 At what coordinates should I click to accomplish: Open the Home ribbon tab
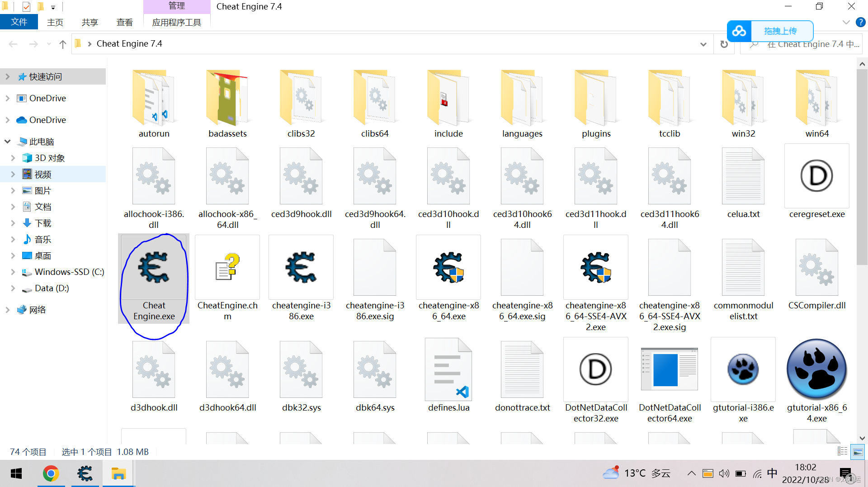click(x=55, y=22)
